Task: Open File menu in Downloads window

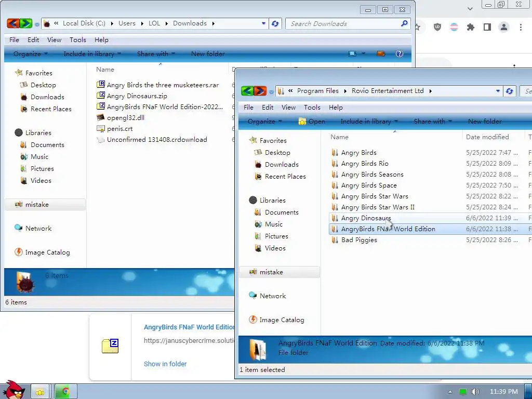Action: (14, 39)
